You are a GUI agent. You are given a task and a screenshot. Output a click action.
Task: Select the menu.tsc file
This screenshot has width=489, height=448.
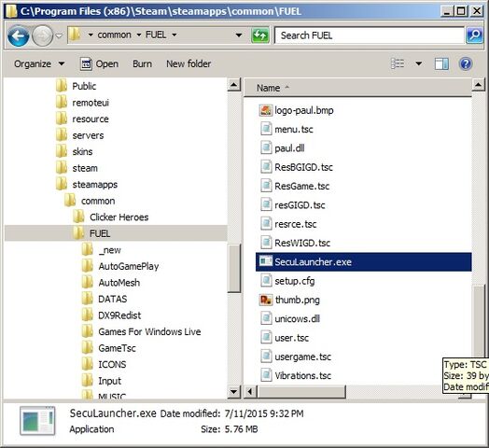coord(286,129)
